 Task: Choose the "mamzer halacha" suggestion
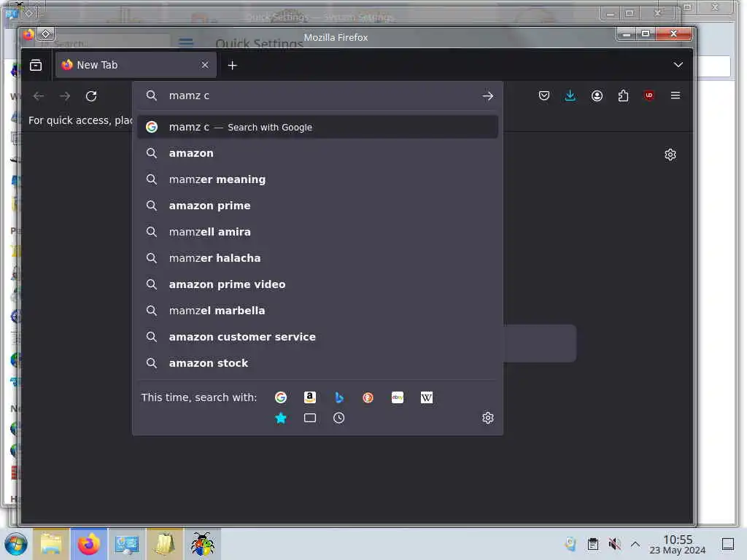click(x=318, y=258)
